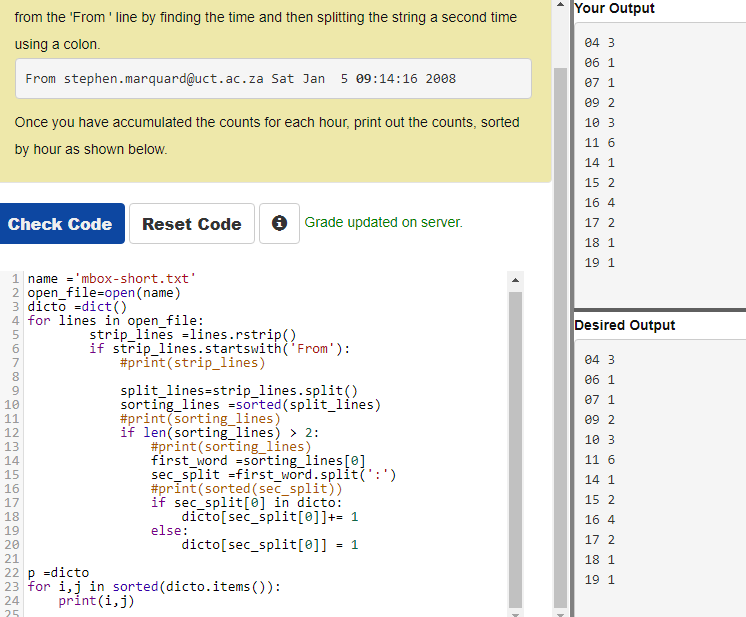Click the 'for i,j in sorted(dicto.items()):' line
This screenshot has height=617, width=746.
(154, 587)
